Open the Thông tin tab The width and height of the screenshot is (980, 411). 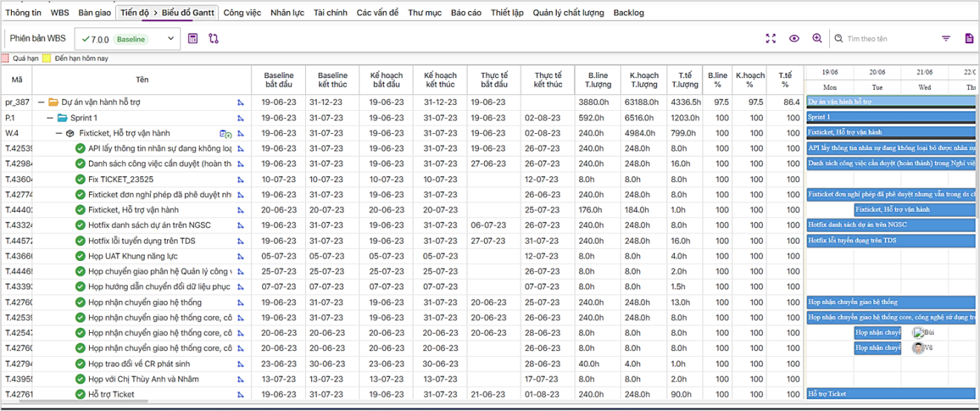click(x=23, y=13)
